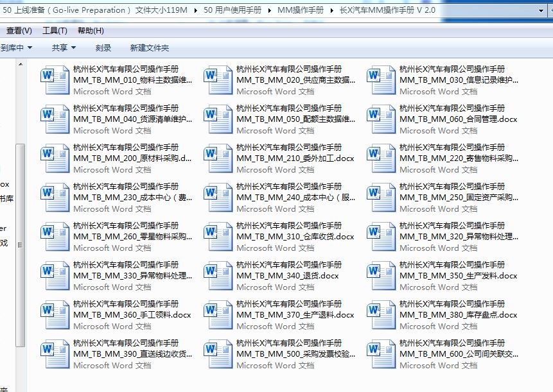
Task: Select the MM_TB_MM_310 仓库收货 Word icon
Action: pos(218,236)
